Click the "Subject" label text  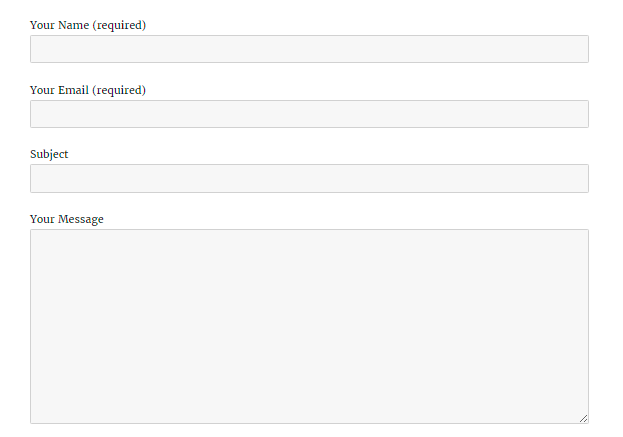click(x=49, y=154)
